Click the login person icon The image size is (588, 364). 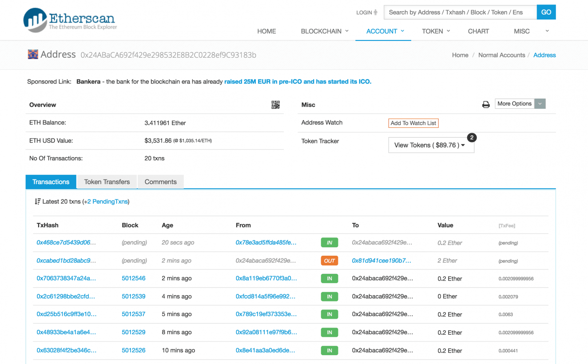coord(375,12)
